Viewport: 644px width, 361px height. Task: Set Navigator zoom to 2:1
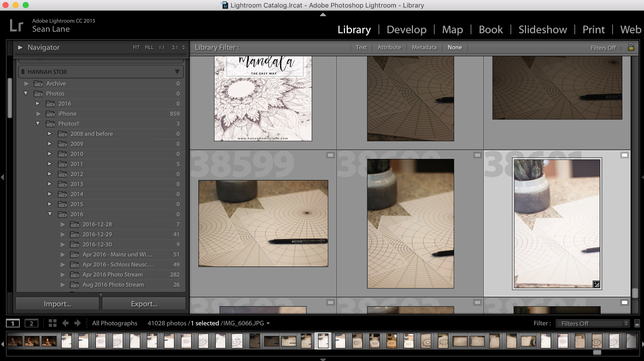coord(175,47)
